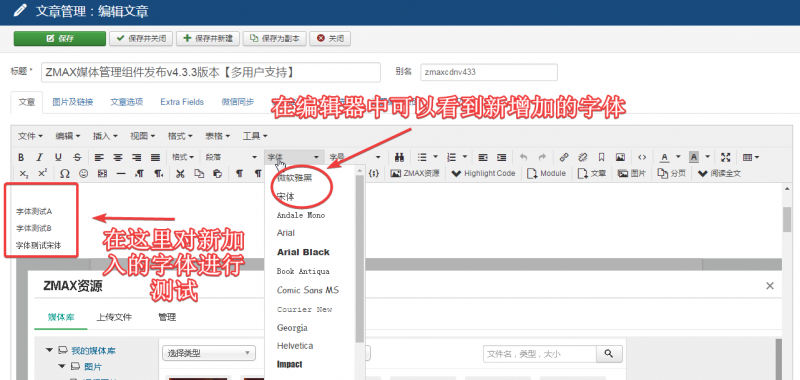This screenshot has height=380, width=800.
Task: Click the 别名 alias input field
Action: [x=489, y=72]
